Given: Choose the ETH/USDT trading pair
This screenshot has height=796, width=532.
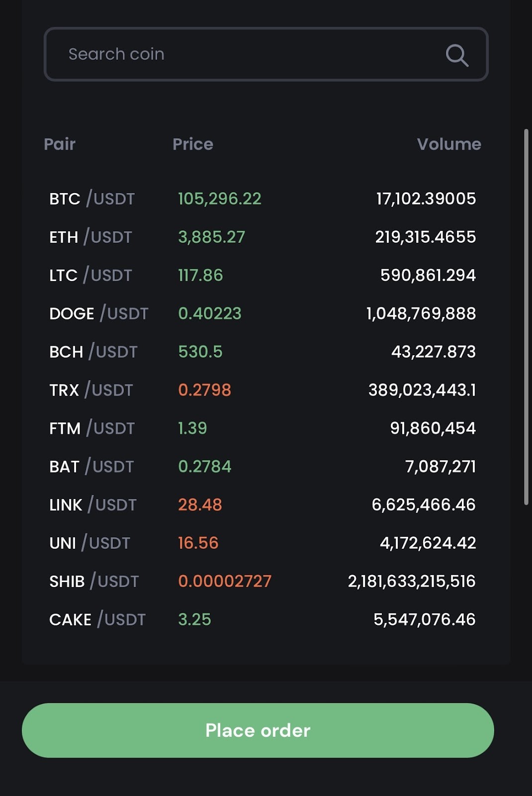Looking at the screenshot, I should 90,237.
